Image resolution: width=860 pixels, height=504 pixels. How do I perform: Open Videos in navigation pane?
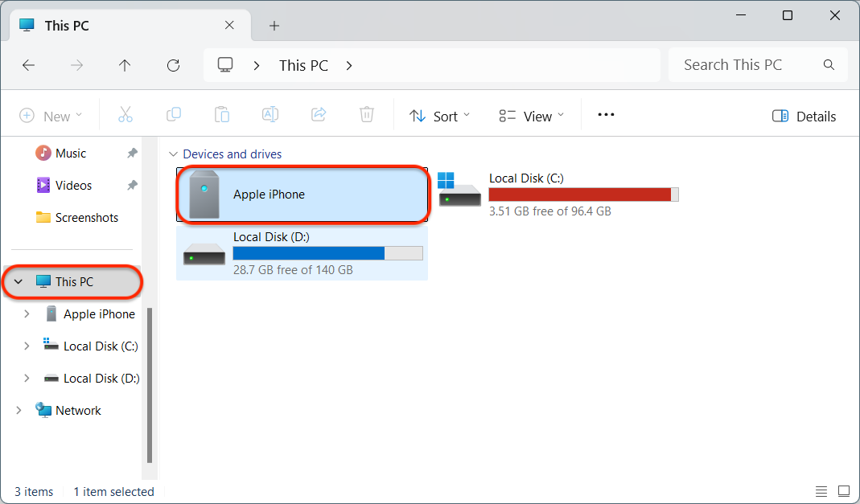click(73, 186)
